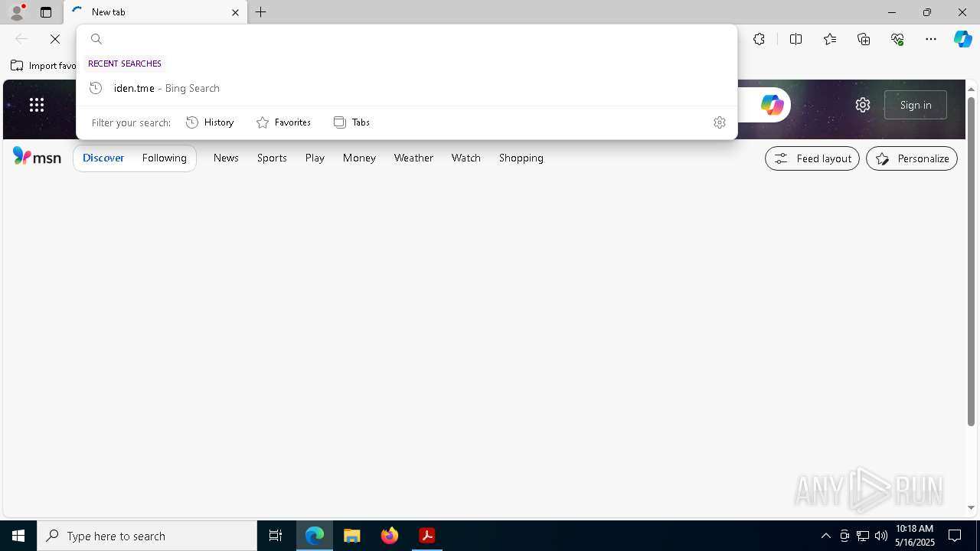This screenshot has width=980, height=551.
Task: Open the Watch section
Action: (466, 158)
